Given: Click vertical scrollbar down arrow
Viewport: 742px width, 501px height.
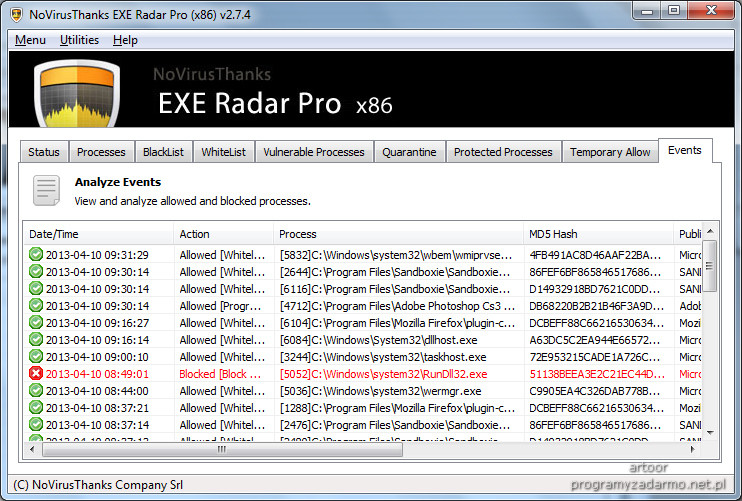Looking at the screenshot, I should 710,433.
